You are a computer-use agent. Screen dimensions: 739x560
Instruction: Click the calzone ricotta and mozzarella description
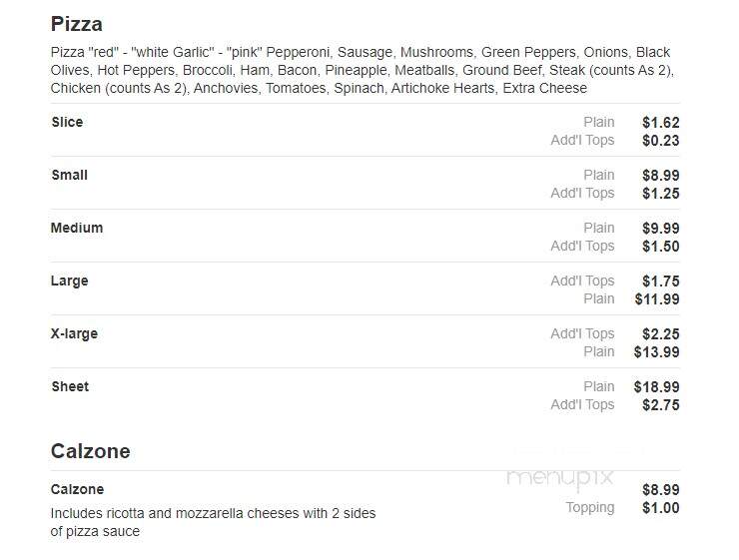[x=213, y=522]
